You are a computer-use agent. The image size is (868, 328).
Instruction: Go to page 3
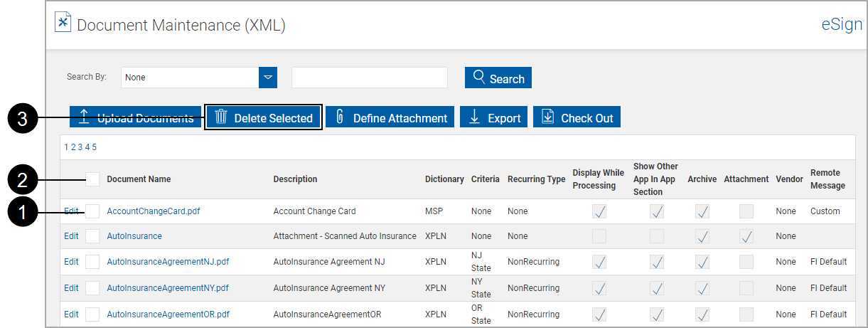[80, 147]
